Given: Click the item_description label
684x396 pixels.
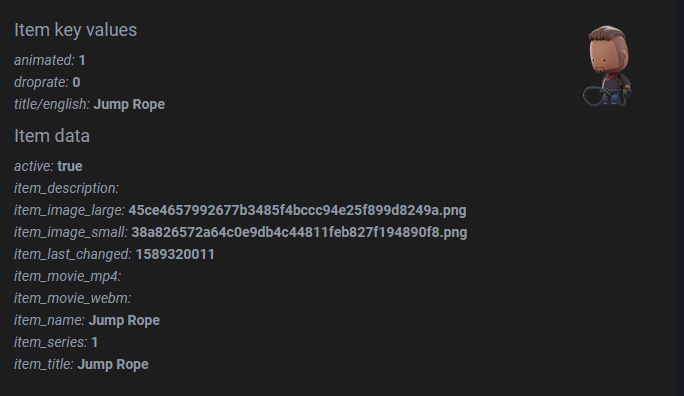Looking at the screenshot, I should pyautogui.click(x=66, y=188).
